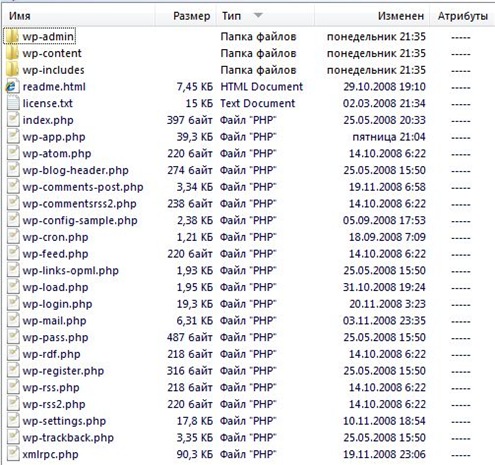Screen dimensions: 495x465
Task: Click the пятница 21:04 modified date
Action: coord(389,137)
